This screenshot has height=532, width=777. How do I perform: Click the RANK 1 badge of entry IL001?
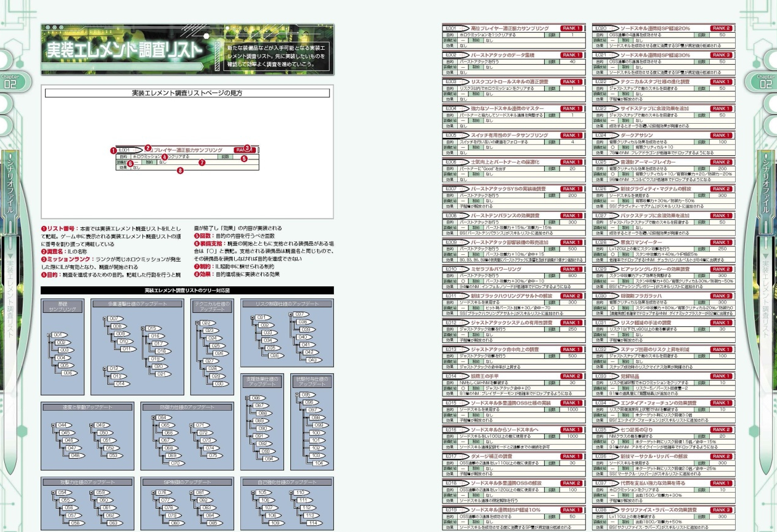(572, 28)
